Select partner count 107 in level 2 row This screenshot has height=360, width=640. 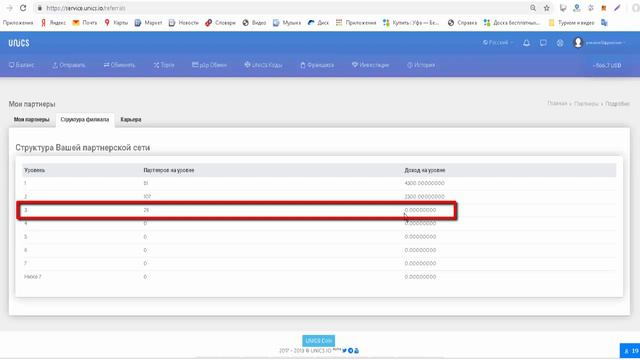pyautogui.click(x=147, y=197)
